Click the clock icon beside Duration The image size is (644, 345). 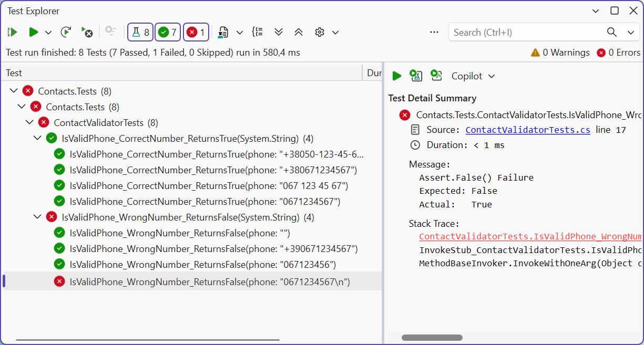coord(415,145)
